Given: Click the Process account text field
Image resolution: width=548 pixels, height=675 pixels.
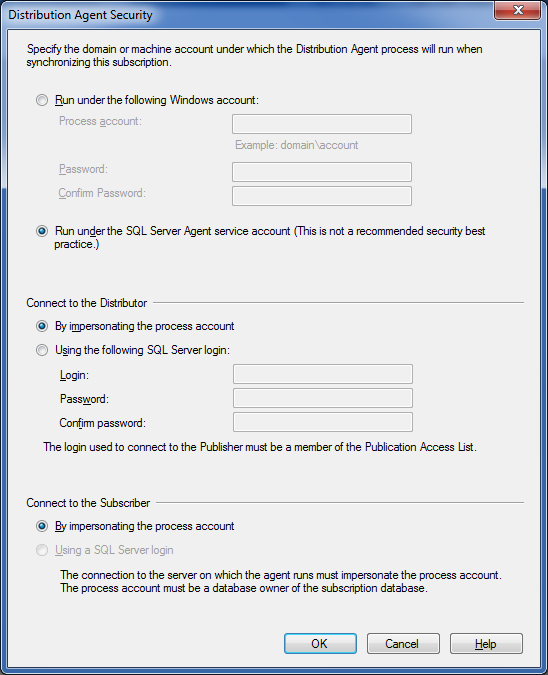Looking at the screenshot, I should pyautogui.click(x=322, y=124).
